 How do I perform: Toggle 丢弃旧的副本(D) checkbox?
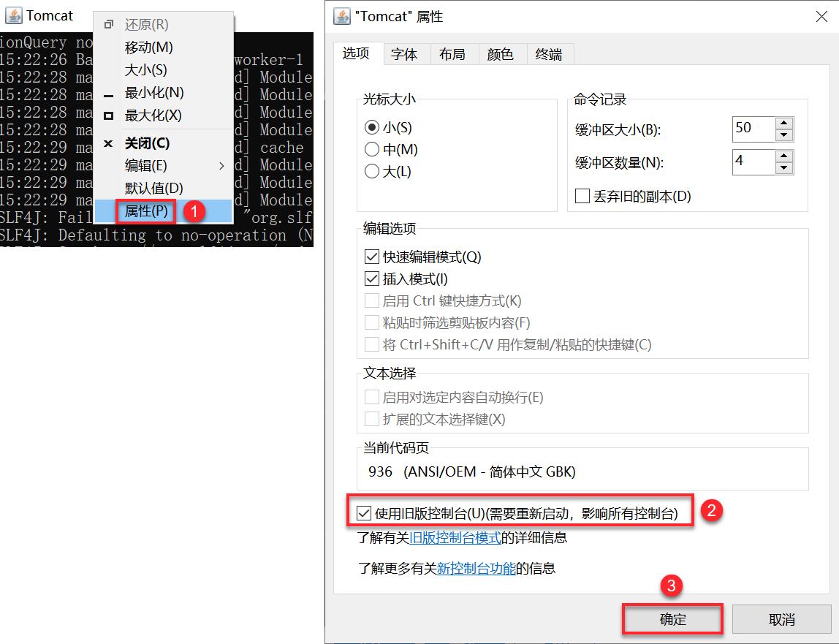pyautogui.click(x=582, y=196)
